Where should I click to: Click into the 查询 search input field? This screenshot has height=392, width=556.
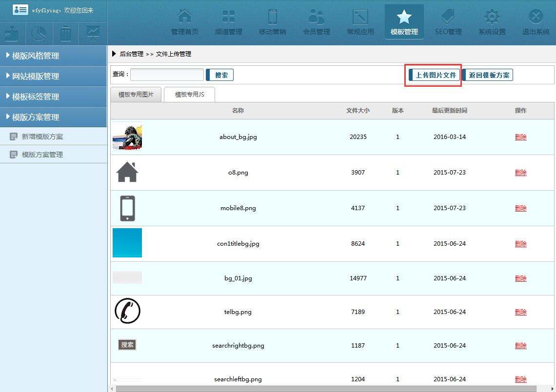pos(167,75)
